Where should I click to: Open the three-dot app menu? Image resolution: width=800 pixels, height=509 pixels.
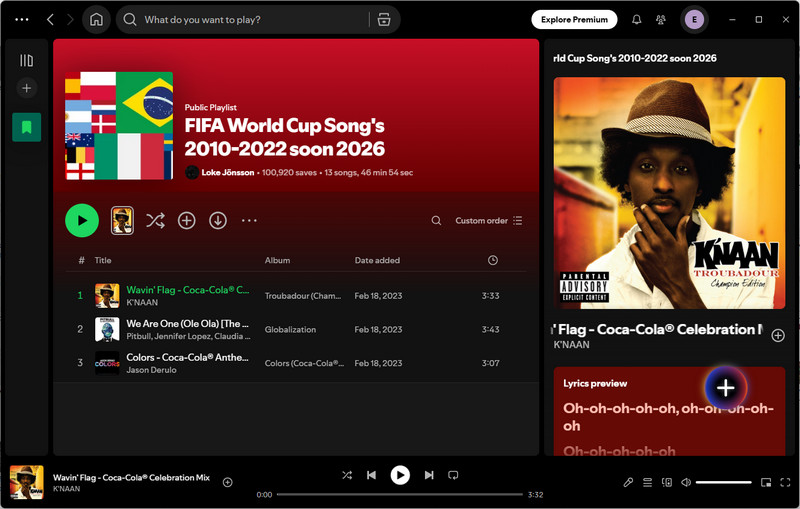pos(22,19)
